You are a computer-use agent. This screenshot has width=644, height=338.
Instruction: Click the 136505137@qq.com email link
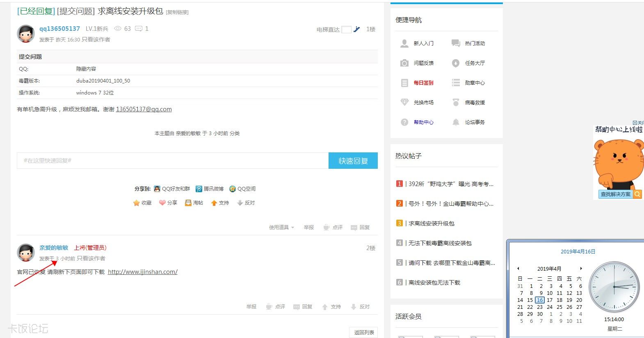click(x=144, y=109)
